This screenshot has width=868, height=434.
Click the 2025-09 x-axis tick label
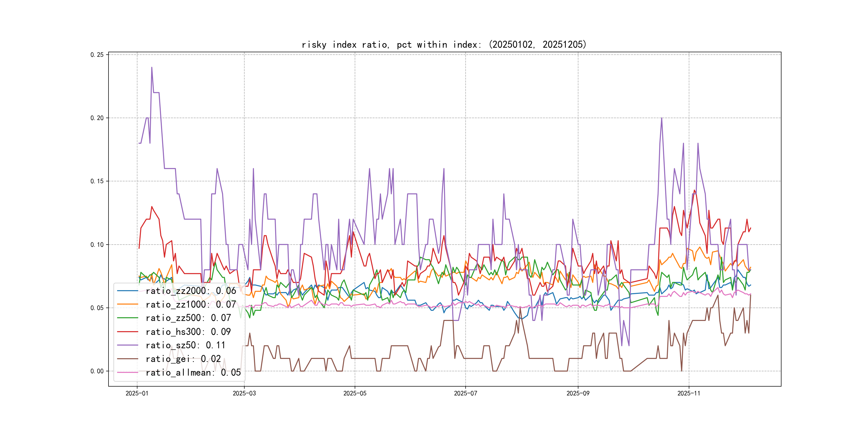(578, 394)
